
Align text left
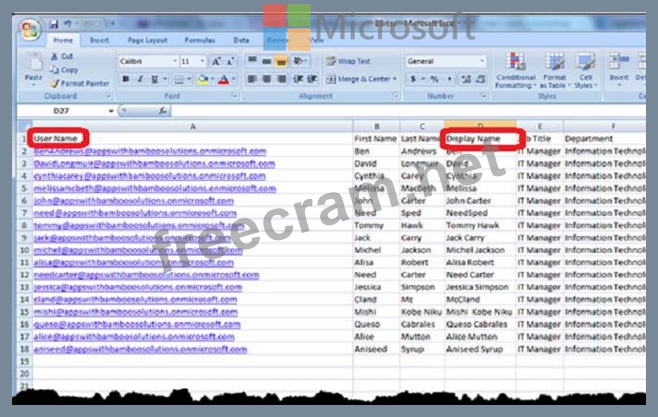[252, 79]
